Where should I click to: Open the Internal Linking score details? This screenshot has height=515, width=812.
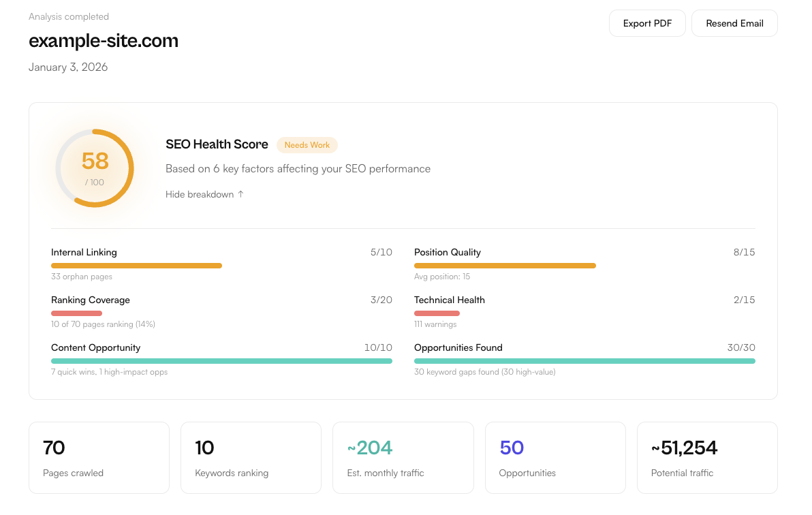tap(84, 252)
